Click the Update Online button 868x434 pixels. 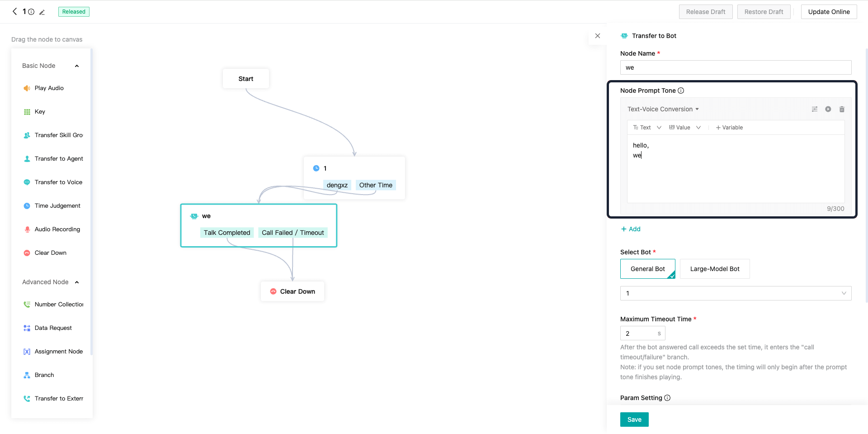coord(829,12)
